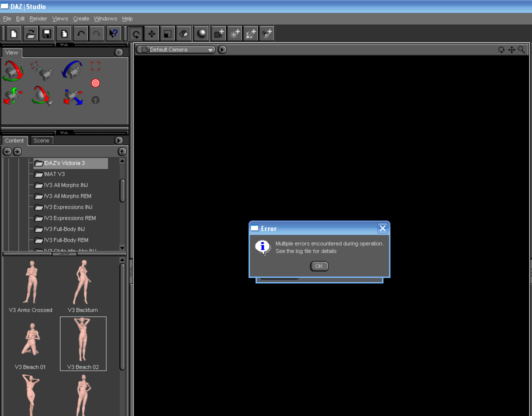Collapse Content panel using handle above tabs
The height and width of the screenshot is (416, 532).
64,132
